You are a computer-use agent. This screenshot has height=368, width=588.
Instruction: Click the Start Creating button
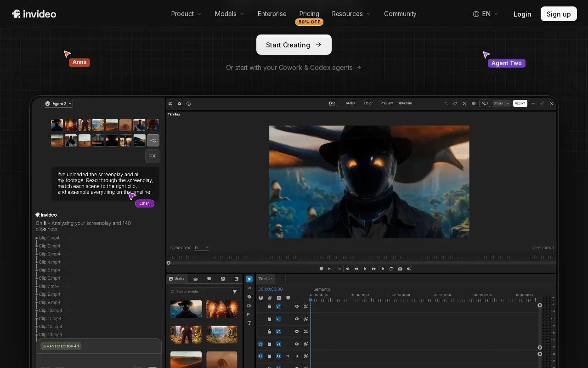tap(294, 45)
